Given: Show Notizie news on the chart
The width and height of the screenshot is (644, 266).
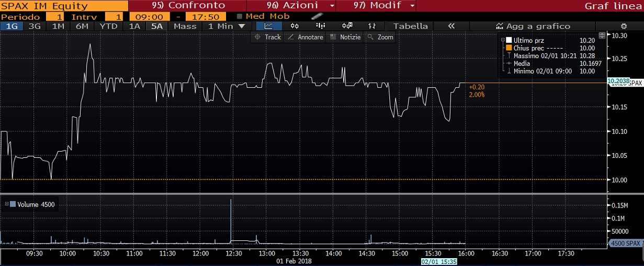Looking at the screenshot, I should (x=346, y=37).
